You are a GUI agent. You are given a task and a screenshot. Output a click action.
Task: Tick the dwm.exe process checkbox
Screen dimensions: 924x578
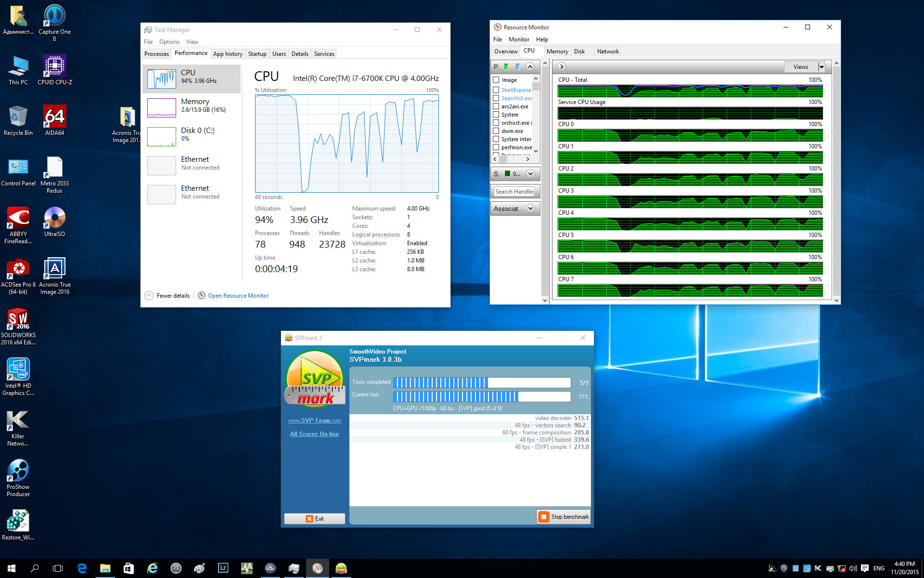pyautogui.click(x=496, y=131)
